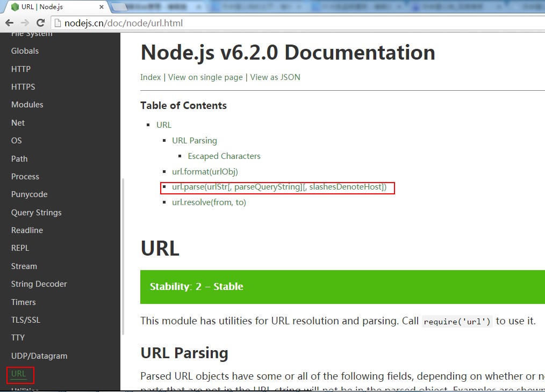Click View on single page link

205,77
